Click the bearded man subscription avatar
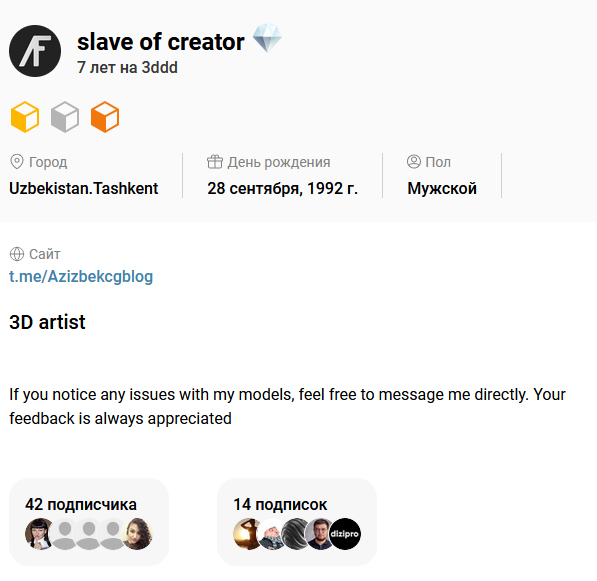This screenshot has width=597, height=581. tap(318, 534)
